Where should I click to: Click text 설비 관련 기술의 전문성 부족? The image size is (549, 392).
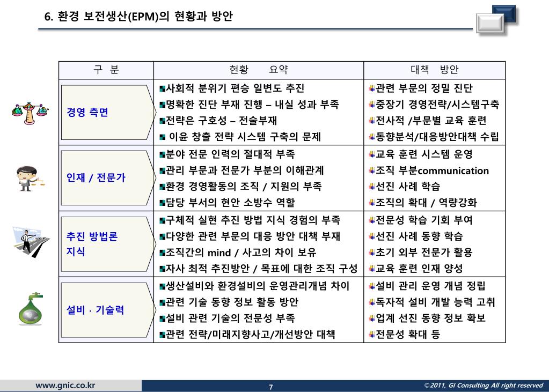pyautogui.click(x=230, y=318)
